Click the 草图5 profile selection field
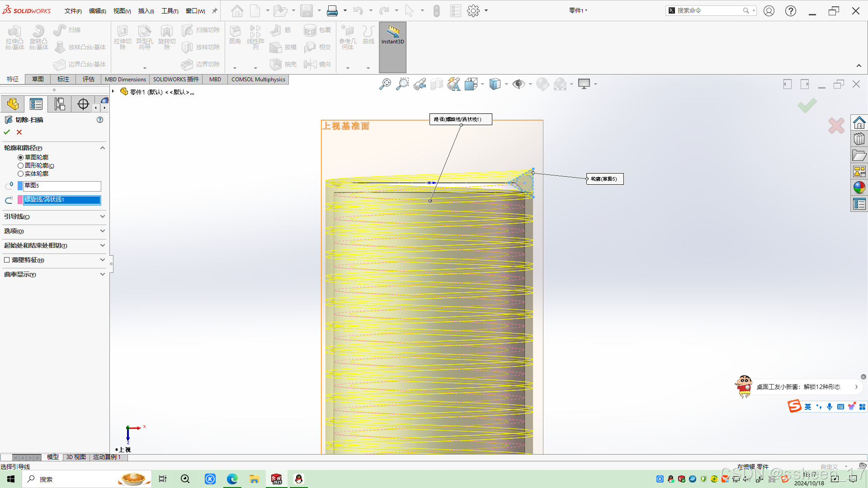 coord(62,186)
